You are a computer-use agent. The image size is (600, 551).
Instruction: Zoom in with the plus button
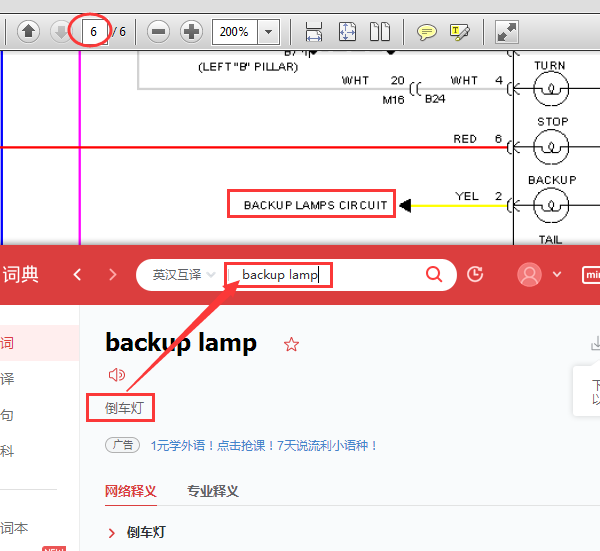191,31
